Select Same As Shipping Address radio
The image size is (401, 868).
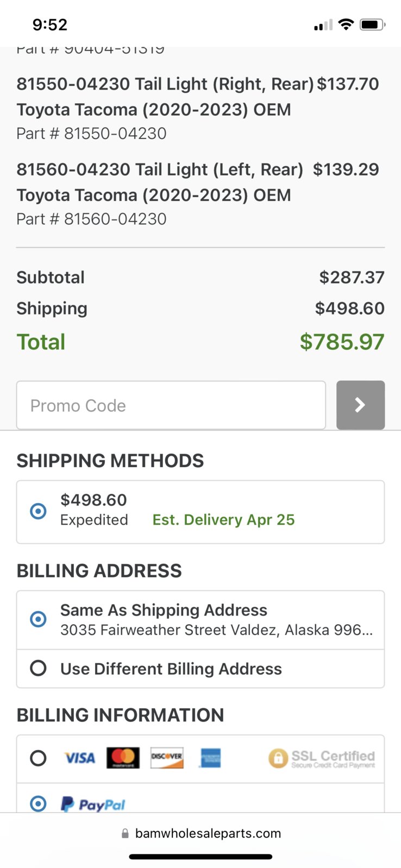38,619
